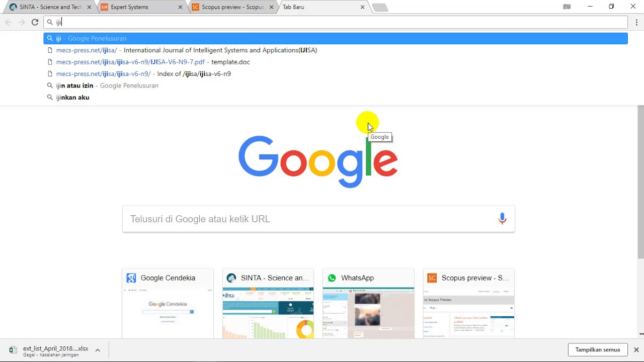Image resolution: width=644 pixels, height=362 pixels.
Task: Open the Scopus preview shortcut tile
Action: (469, 303)
